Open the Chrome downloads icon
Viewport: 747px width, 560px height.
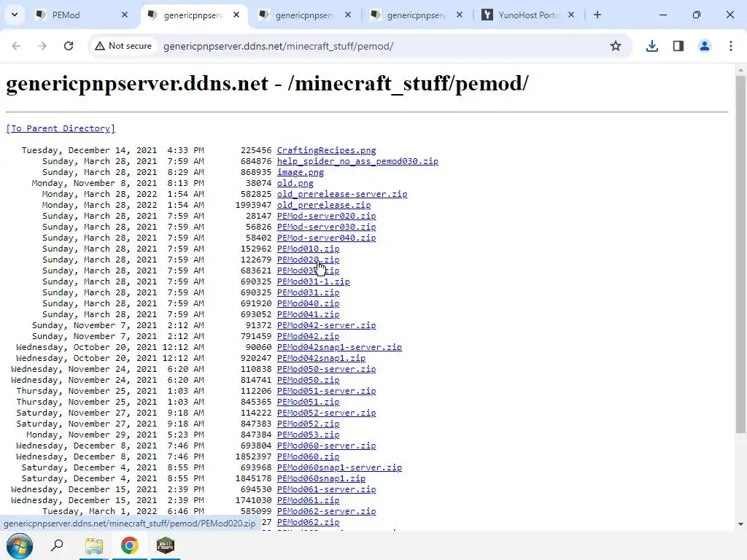coord(652,46)
